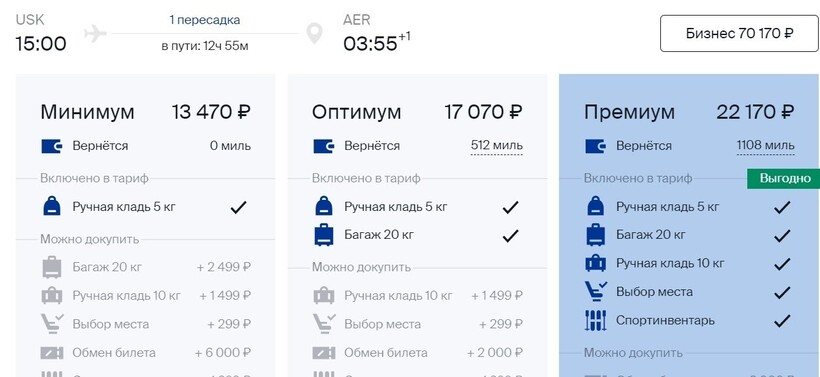Add Ручная кладь 10 кг in Оптимум fare
This screenshot has height=377, width=820.
click(x=418, y=296)
